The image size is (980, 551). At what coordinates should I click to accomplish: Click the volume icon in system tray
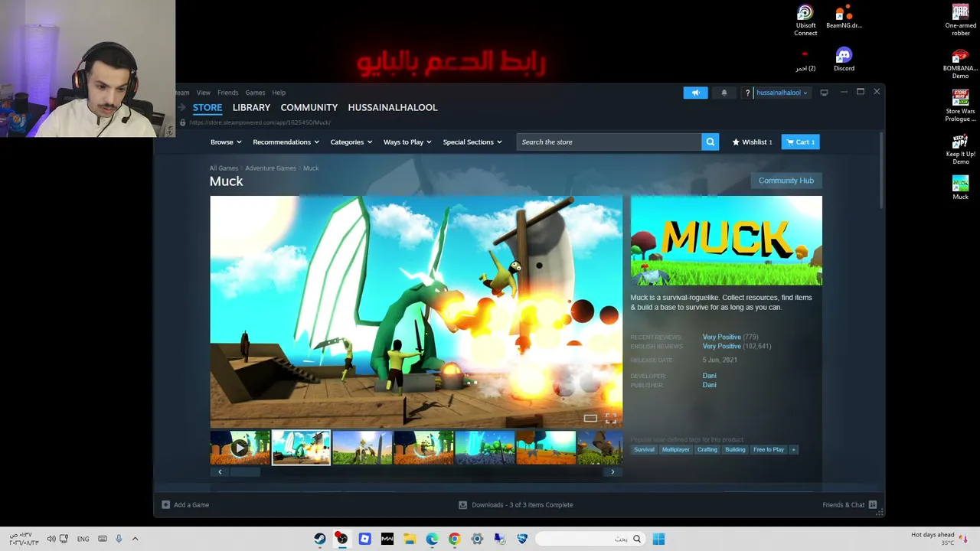51,539
